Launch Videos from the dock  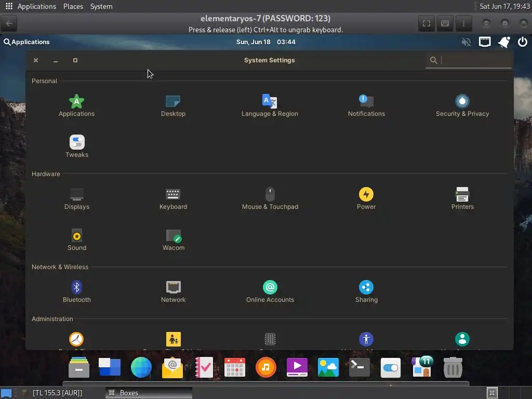[297, 367]
